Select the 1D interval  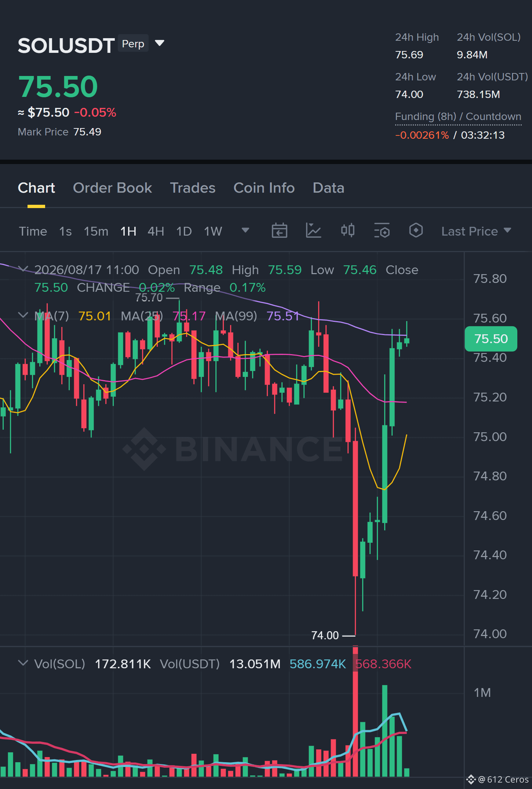[184, 231]
